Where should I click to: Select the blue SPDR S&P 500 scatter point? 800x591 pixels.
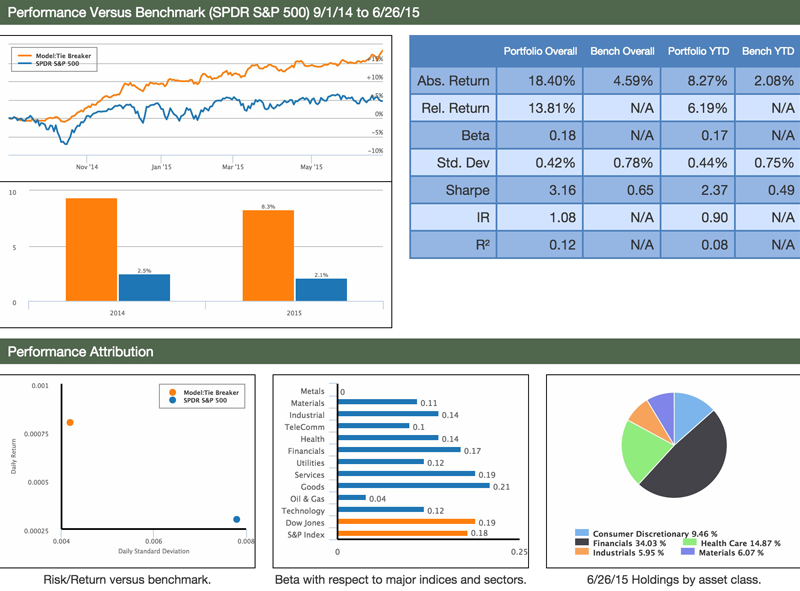236,519
